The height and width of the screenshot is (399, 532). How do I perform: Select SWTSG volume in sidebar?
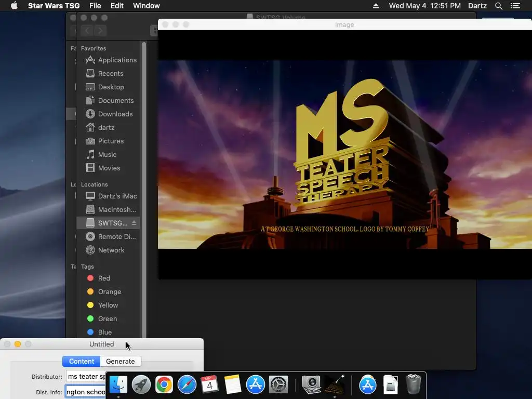pos(108,223)
